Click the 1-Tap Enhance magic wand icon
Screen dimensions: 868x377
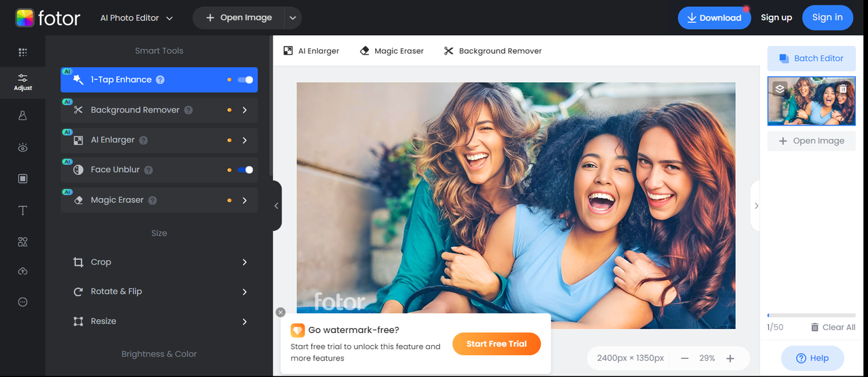[78, 79]
